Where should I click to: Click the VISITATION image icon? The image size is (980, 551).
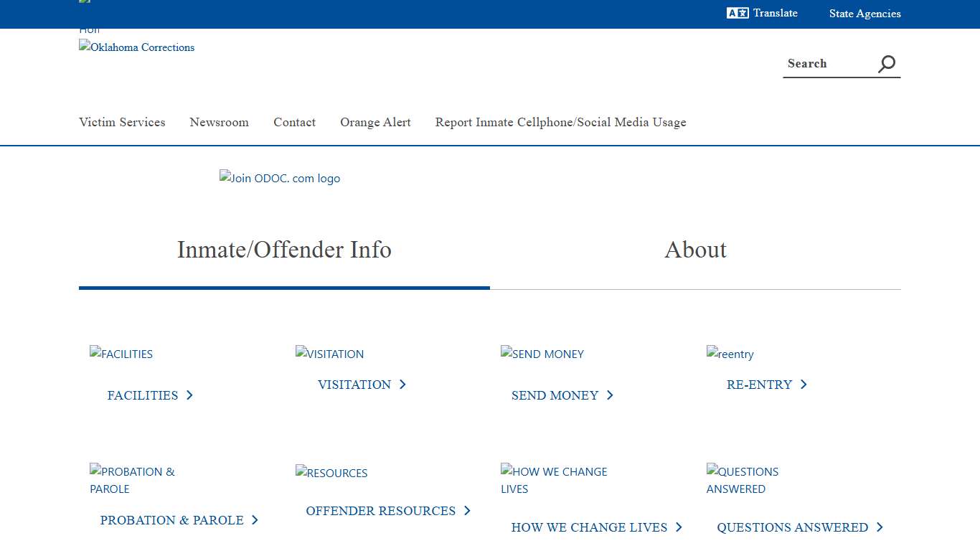click(329, 354)
